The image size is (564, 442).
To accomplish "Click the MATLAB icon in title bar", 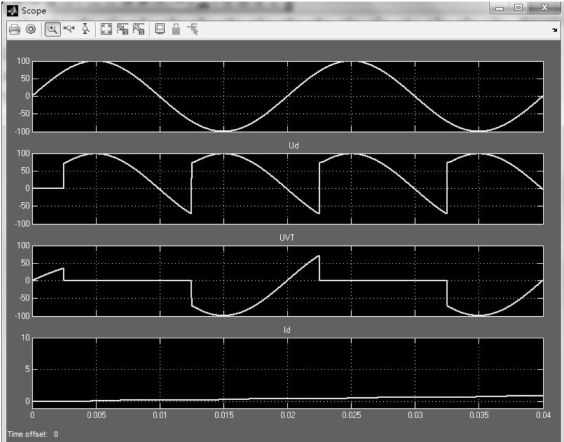I will [13, 11].
